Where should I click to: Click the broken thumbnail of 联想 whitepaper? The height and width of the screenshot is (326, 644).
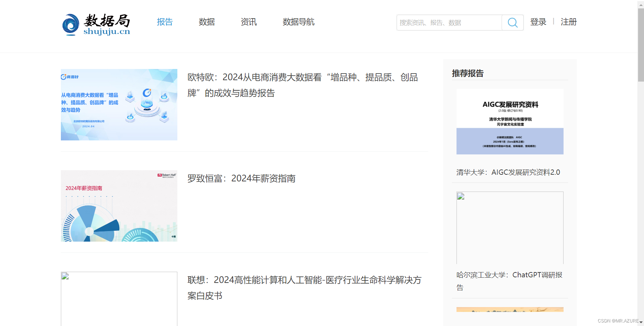point(119,299)
